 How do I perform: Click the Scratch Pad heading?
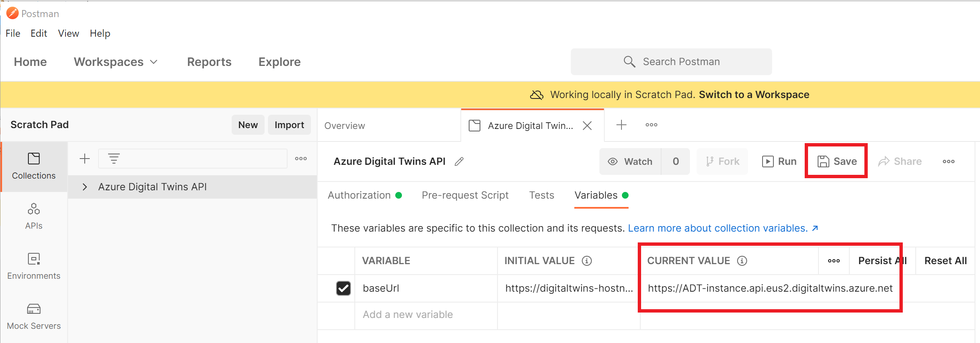tap(40, 125)
